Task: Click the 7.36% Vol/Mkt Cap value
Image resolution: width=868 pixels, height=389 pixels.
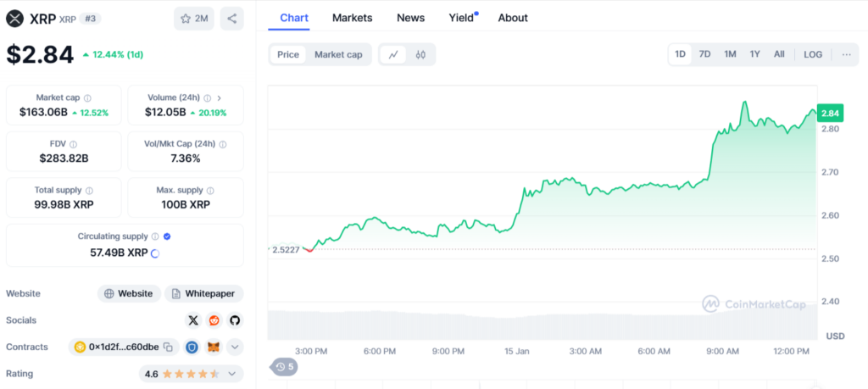Action: point(186,158)
